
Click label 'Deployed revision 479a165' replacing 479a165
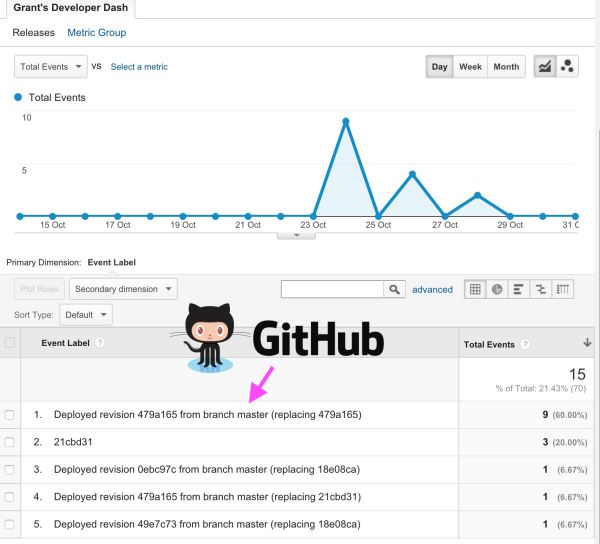coord(207,415)
